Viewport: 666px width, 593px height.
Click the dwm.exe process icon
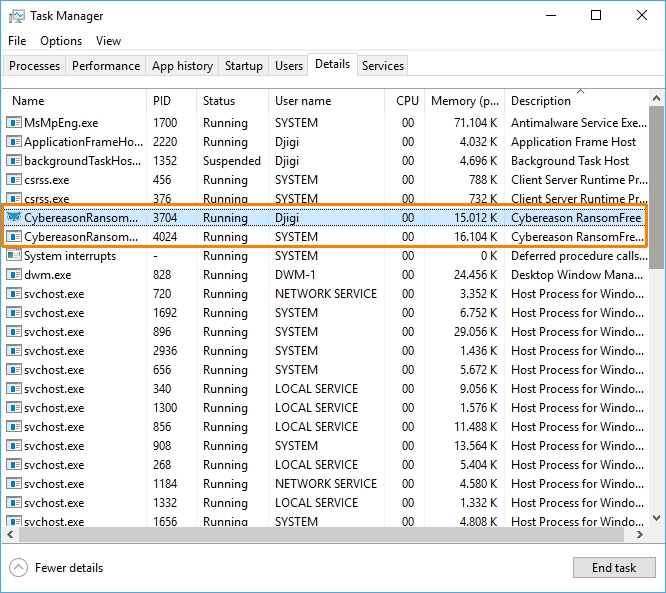pyautogui.click(x=14, y=275)
